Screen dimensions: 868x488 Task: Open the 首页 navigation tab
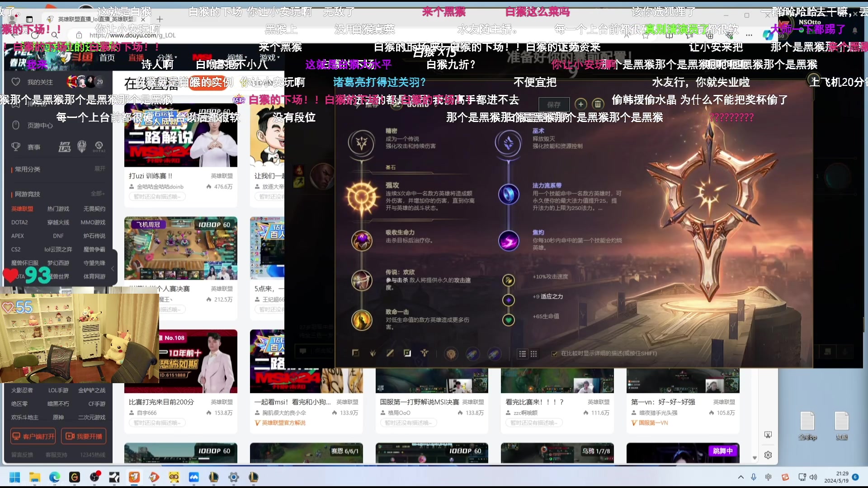107,57
